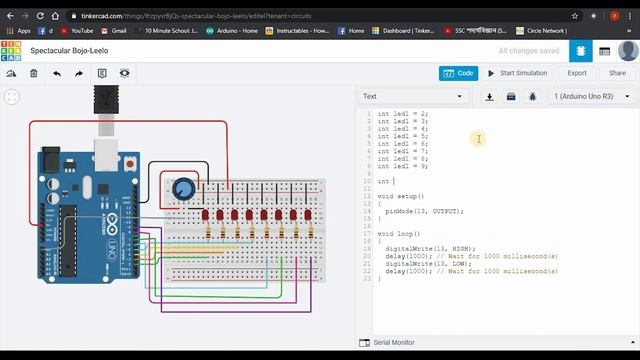The image size is (640, 360).
Task: Start the simulation
Action: (518, 73)
